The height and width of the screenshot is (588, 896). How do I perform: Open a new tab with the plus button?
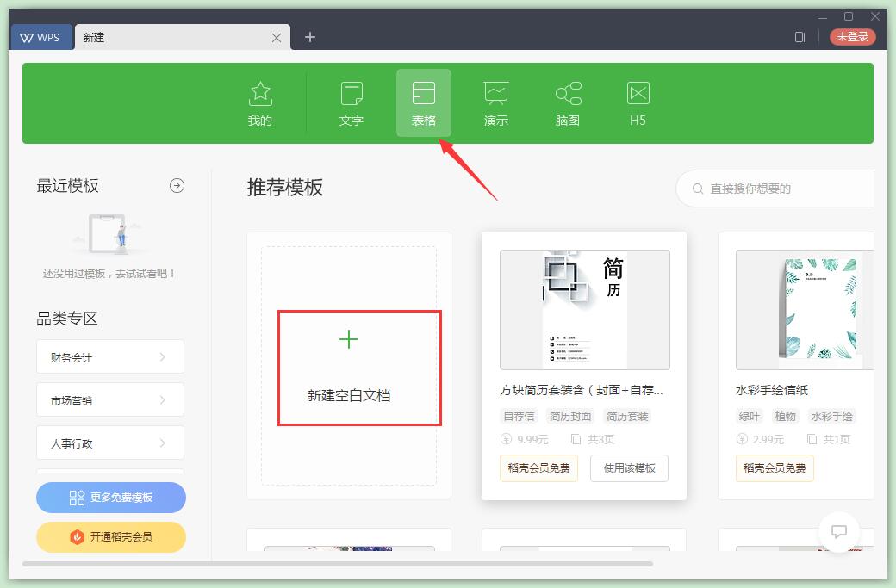point(309,37)
